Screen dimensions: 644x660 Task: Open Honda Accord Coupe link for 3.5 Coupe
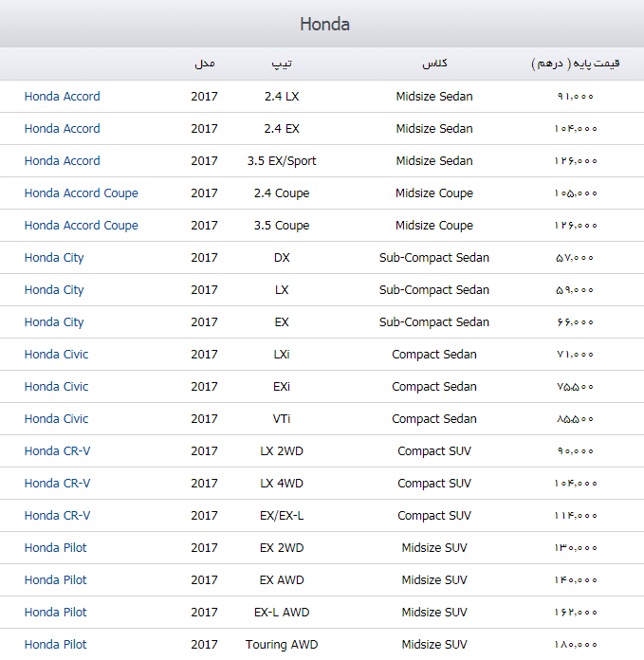click(82, 226)
